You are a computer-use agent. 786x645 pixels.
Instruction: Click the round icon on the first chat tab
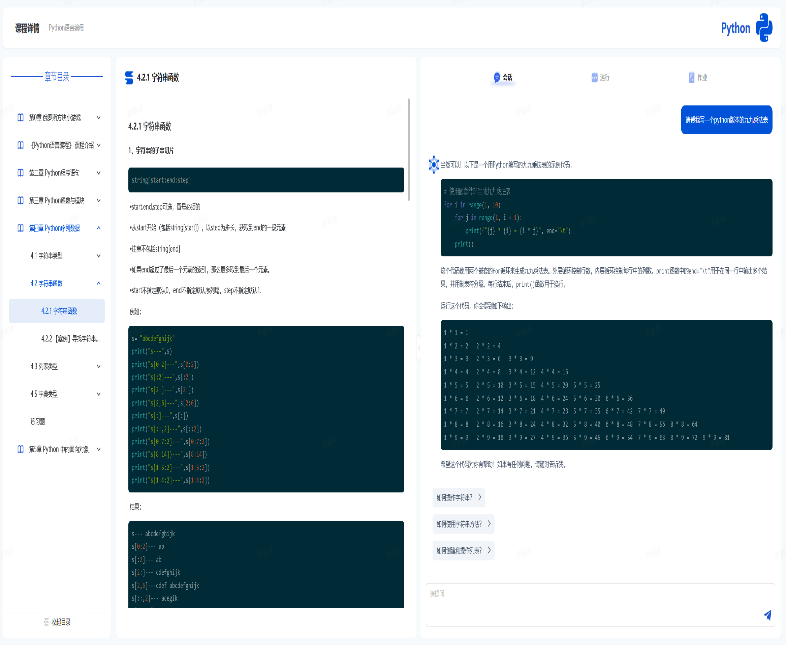click(x=497, y=77)
